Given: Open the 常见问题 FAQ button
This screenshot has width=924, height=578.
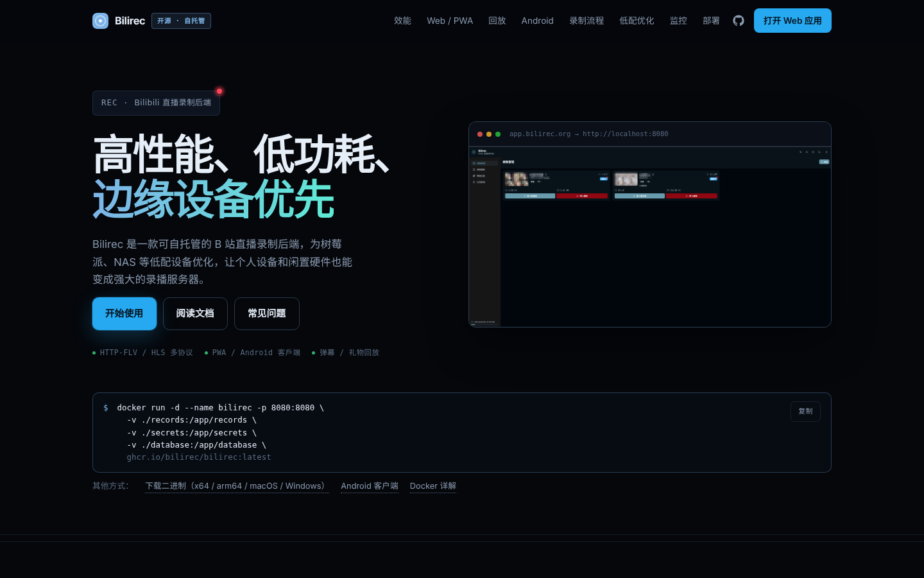Looking at the screenshot, I should click(x=267, y=313).
